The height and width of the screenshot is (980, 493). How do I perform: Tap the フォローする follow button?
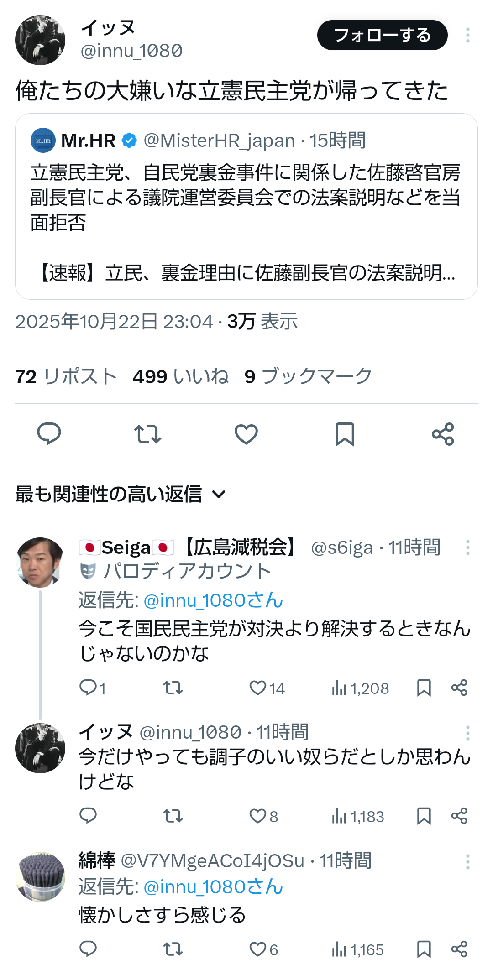382,35
